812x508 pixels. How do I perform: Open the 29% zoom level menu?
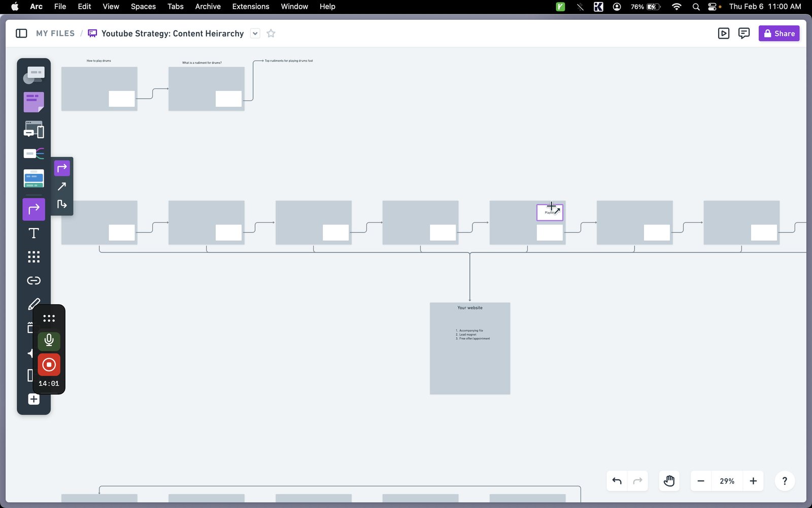(727, 481)
